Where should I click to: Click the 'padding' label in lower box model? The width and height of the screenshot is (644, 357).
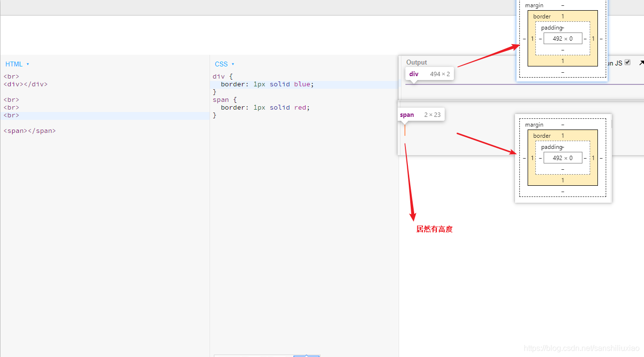pos(551,147)
